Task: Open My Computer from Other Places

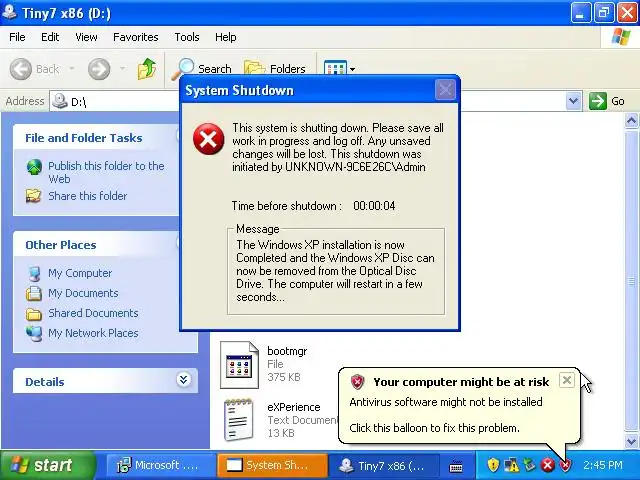Action: click(80, 273)
